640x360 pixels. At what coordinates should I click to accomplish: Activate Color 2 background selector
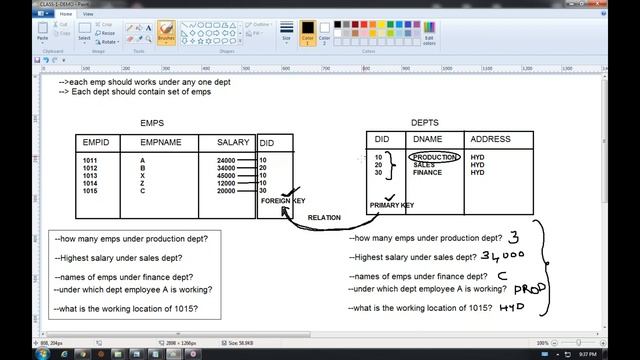click(x=324, y=33)
